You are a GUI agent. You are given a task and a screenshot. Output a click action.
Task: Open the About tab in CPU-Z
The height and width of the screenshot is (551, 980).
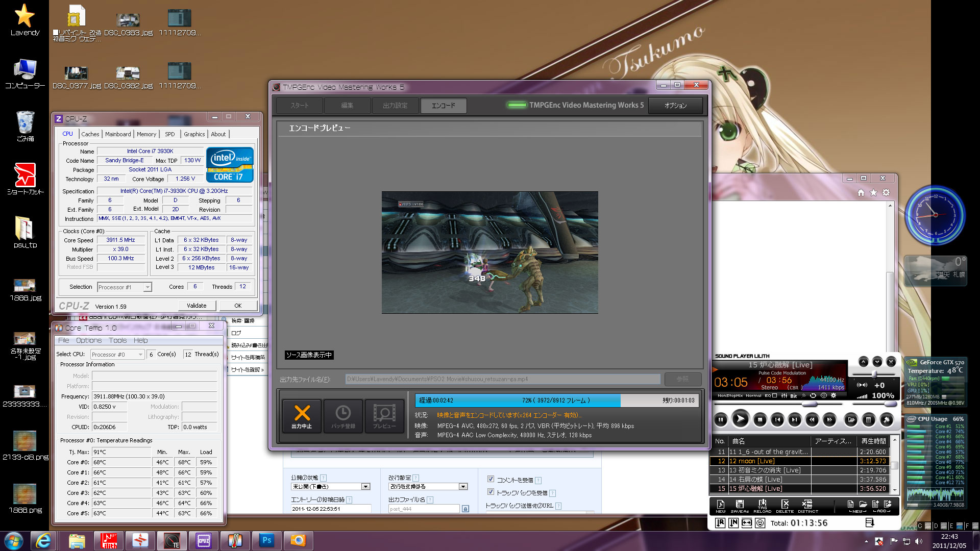[x=218, y=134]
